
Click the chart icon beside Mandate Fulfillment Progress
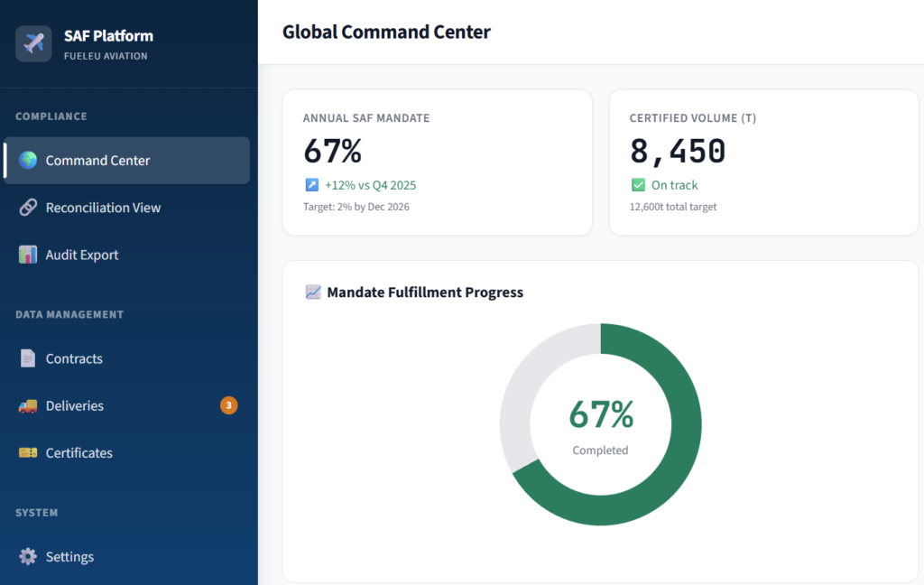[313, 292]
